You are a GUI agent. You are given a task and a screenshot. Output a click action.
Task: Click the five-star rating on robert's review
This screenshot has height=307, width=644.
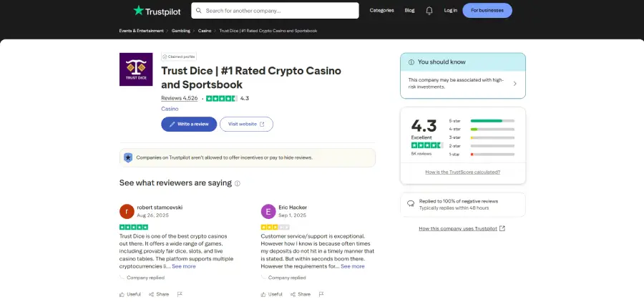pyautogui.click(x=134, y=227)
